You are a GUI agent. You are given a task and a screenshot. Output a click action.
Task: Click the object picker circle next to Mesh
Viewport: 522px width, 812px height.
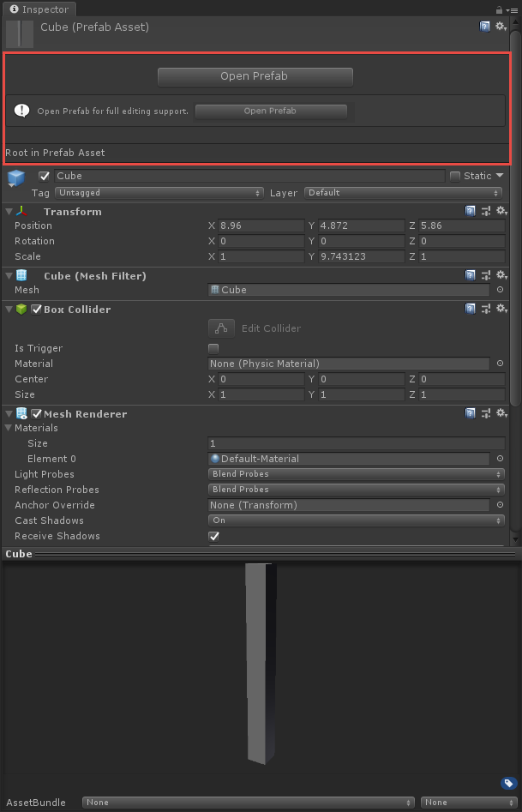498,290
